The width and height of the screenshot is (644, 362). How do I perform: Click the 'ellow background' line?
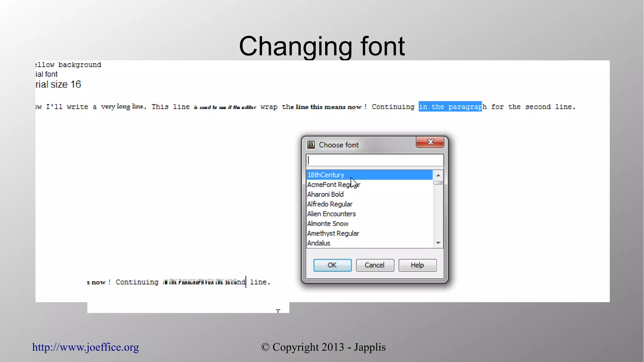tap(68, 65)
